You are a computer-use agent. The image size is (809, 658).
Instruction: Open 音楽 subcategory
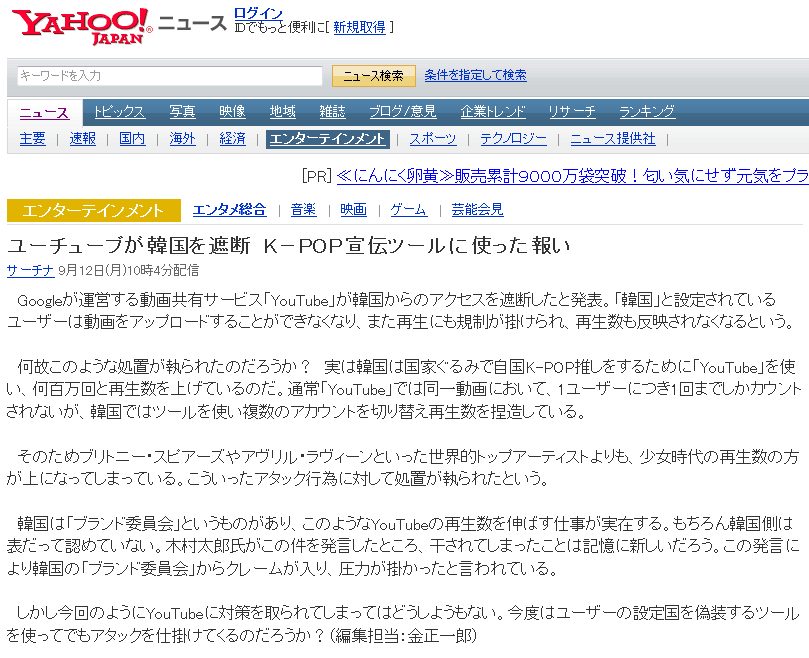coord(303,210)
